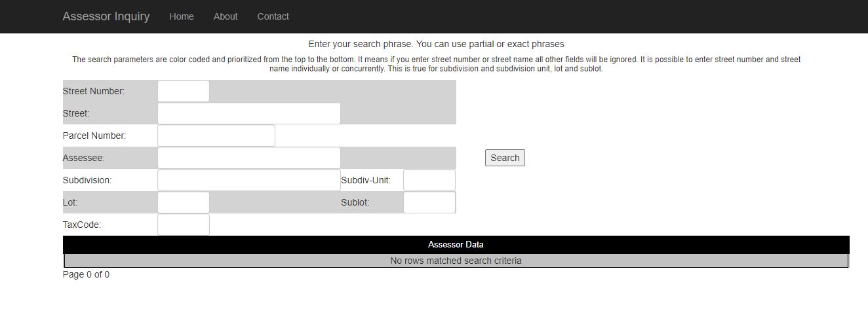This screenshot has height=309, width=868.
Task: Focus the Street input field
Action: tap(249, 113)
